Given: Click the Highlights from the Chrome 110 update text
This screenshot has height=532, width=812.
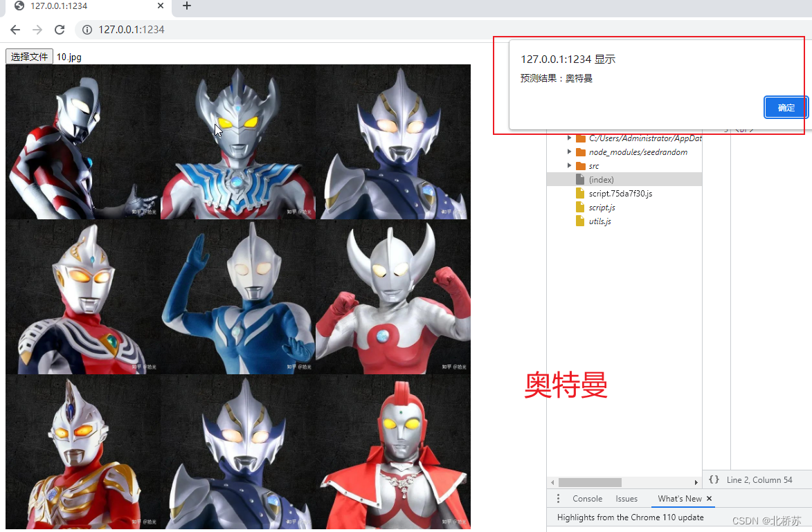Looking at the screenshot, I should (630, 517).
